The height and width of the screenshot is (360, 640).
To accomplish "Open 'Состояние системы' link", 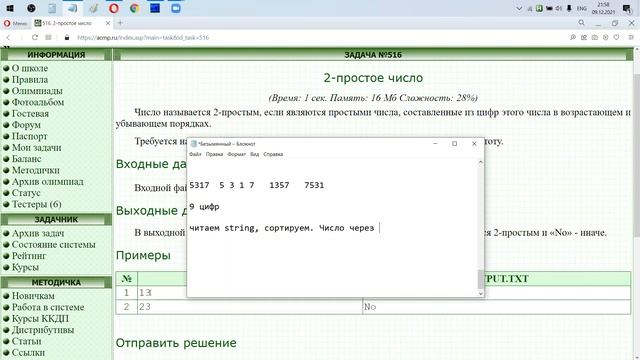I will click(x=53, y=244).
